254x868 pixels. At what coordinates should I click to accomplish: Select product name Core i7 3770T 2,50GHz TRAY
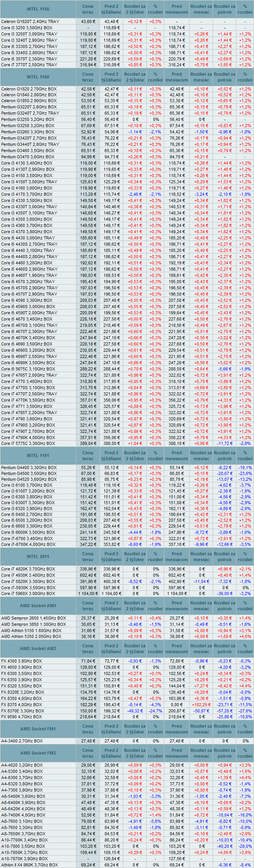click(x=29, y=65)
